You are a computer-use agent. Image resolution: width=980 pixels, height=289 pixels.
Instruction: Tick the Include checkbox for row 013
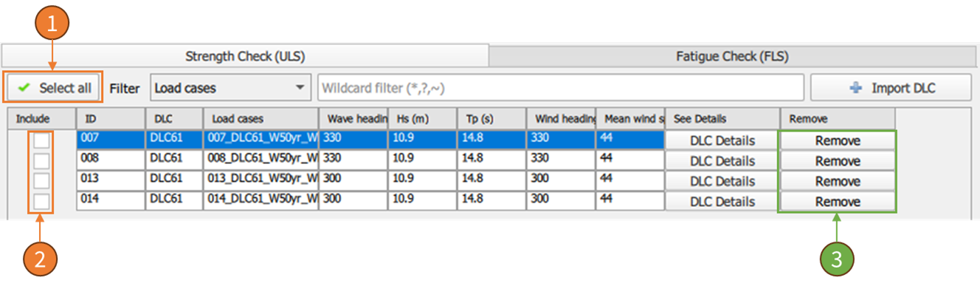point(41,181)
